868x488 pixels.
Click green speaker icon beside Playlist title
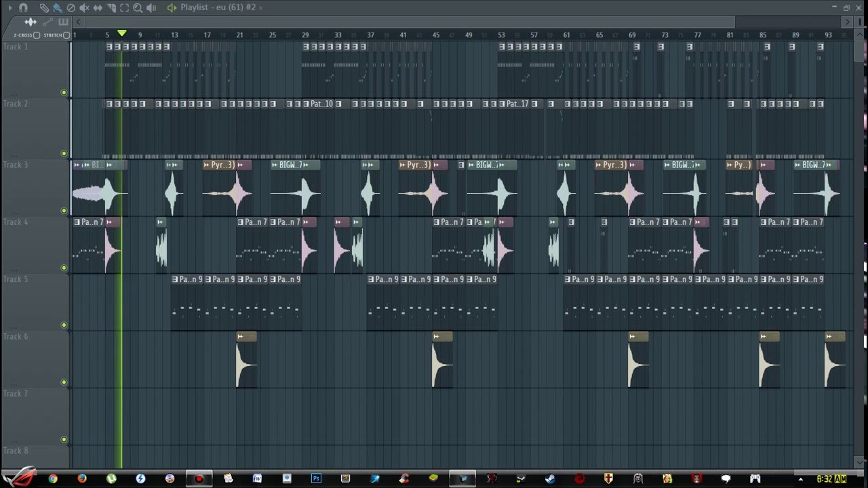[x=172, y=7]
